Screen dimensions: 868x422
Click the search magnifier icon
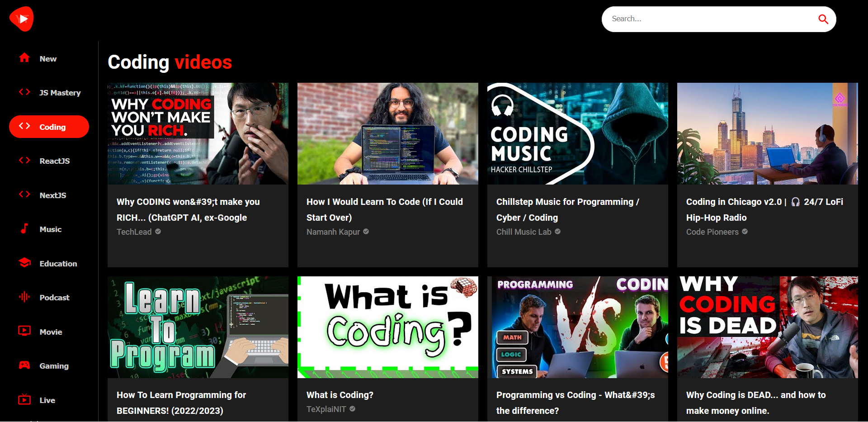tap(823, 19)
